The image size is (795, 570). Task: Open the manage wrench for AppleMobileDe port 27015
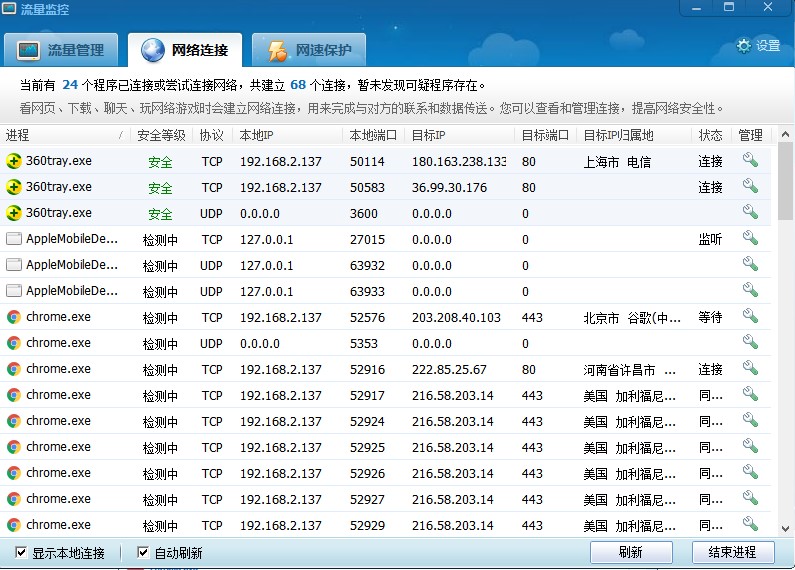tap(749, 239)
